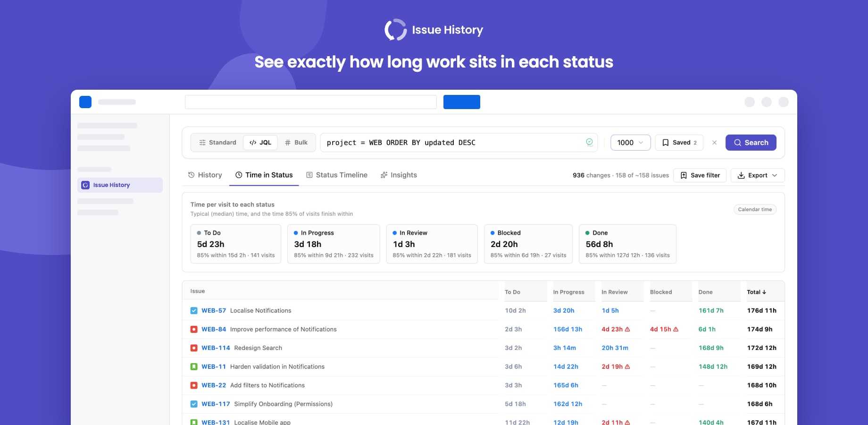This screenshot has width=868, height=425.
Task: Click the top search bar field in header
Action: [311, 102]
